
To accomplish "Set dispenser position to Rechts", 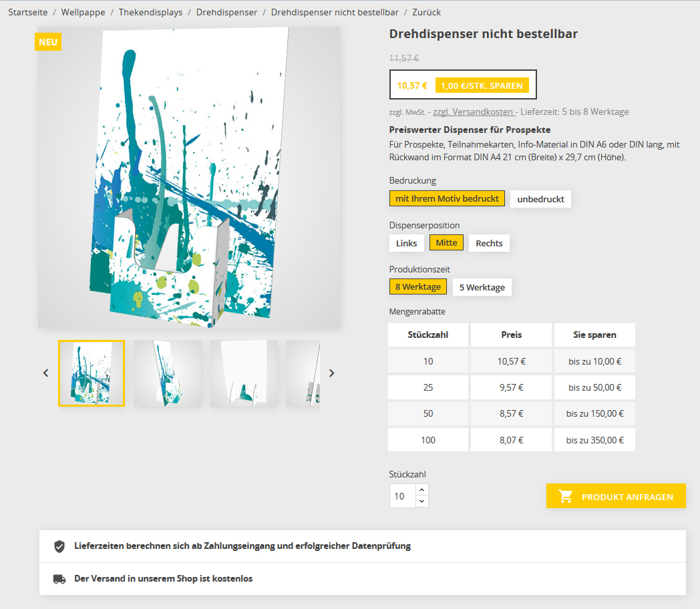I will (490, 243).
